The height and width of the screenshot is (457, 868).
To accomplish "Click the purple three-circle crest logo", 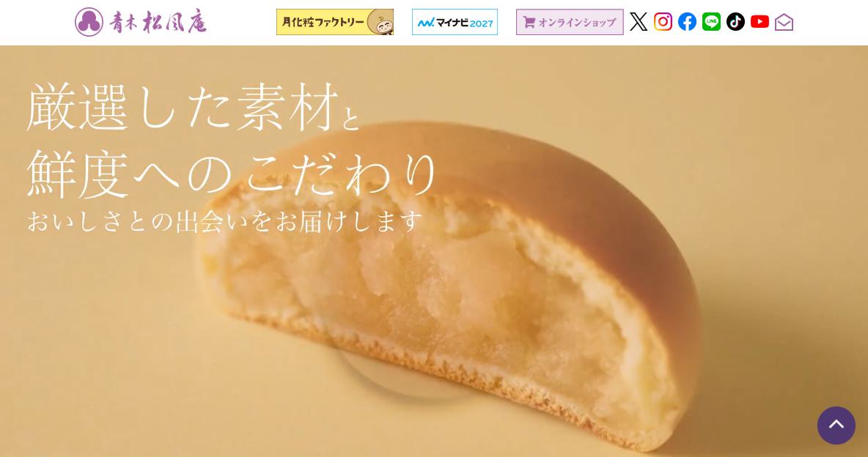I will click(x=89, y=22).
